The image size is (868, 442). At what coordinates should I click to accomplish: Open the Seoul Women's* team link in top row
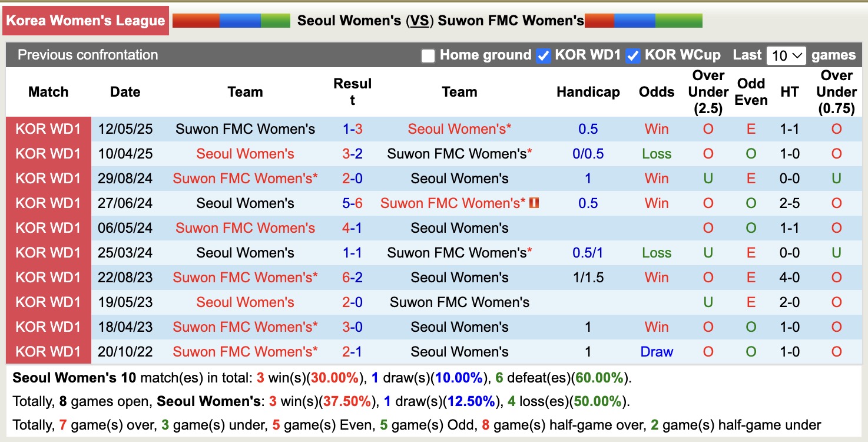(459, 128)
